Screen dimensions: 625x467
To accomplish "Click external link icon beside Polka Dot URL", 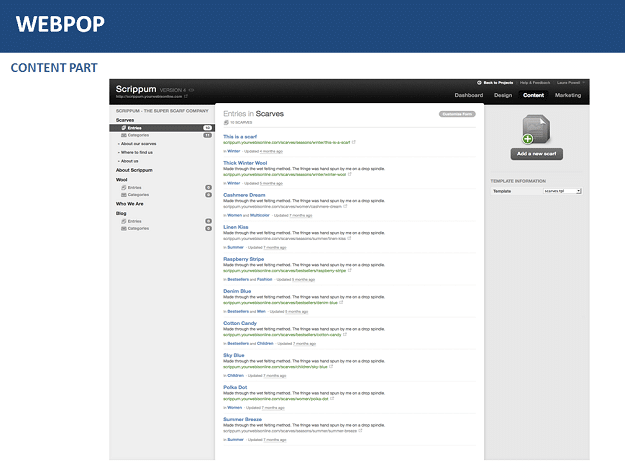I will pyautogui.click(x=332, y=398).
